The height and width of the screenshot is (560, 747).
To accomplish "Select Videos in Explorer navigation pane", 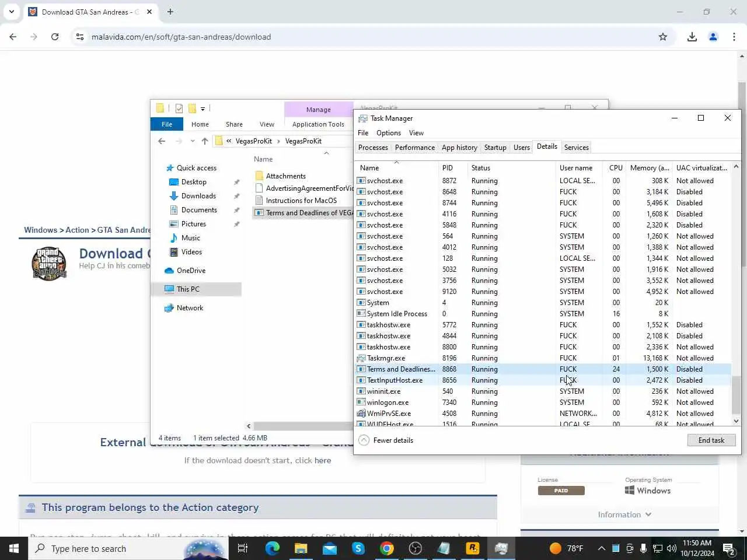I will pos(191,252).
